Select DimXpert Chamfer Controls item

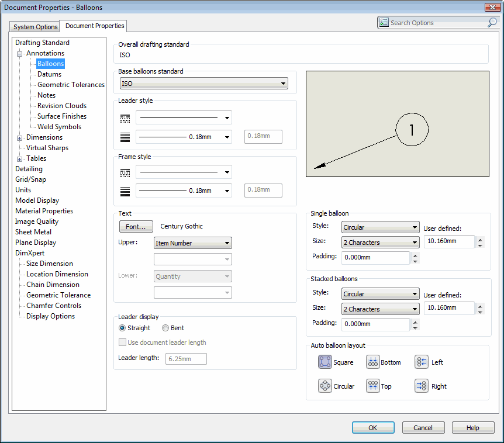coord(54,306)
